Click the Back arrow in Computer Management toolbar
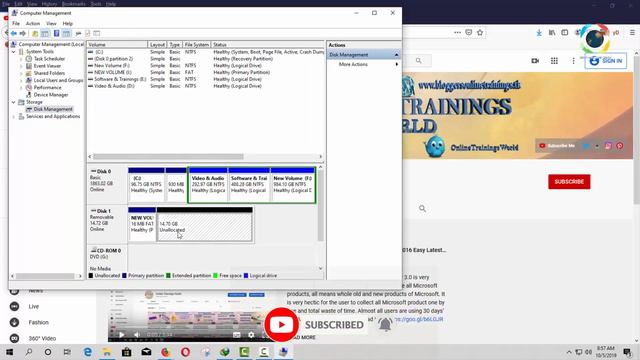The height and width of the screenshot is (360, 640). click(14, 33)
